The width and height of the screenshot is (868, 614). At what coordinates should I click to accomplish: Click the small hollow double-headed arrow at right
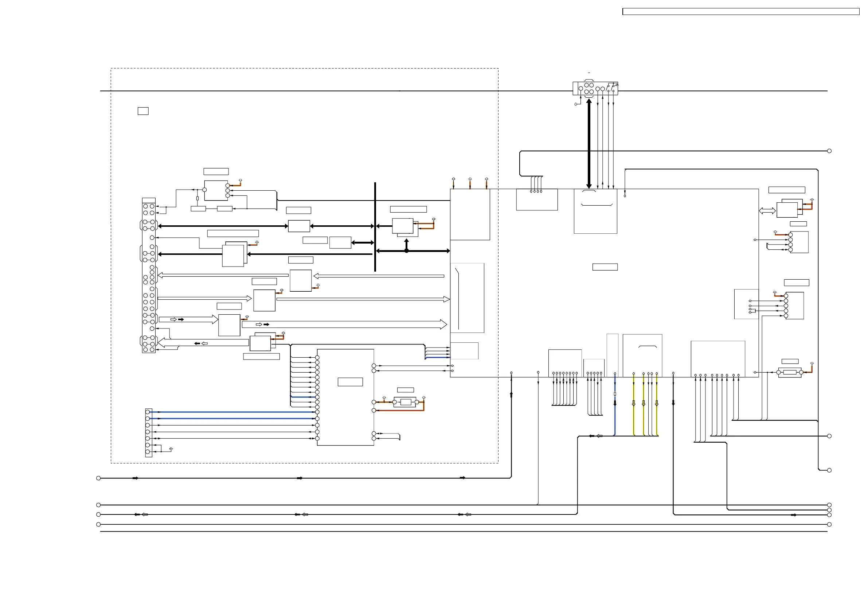767,211
